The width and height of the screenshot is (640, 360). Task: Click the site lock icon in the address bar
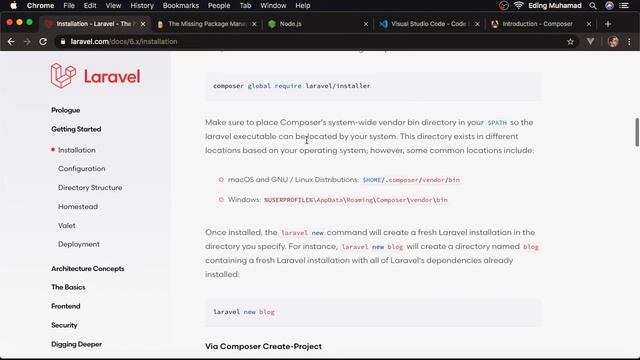pyautogui.click(x=62, y=42)
